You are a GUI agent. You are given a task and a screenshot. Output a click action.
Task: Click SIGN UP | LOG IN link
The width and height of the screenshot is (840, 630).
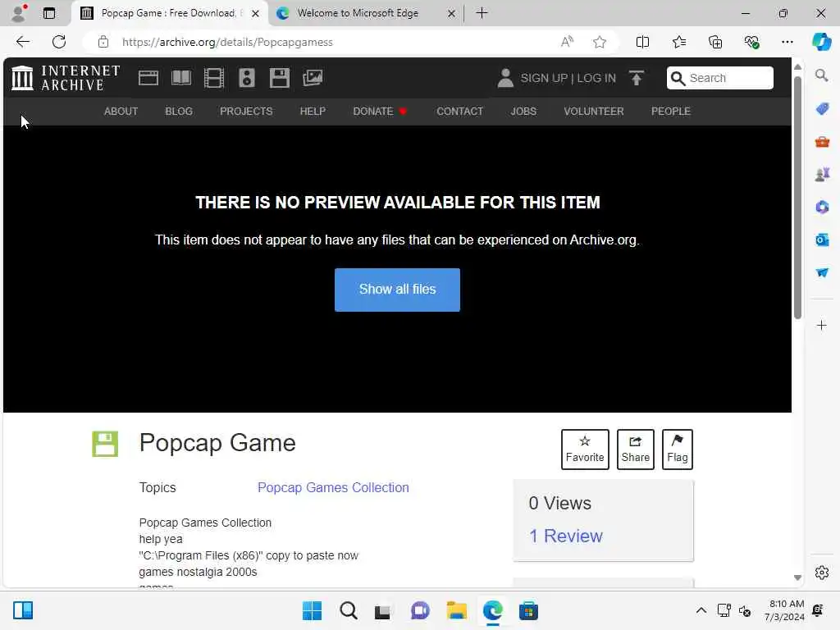[568, 78]
